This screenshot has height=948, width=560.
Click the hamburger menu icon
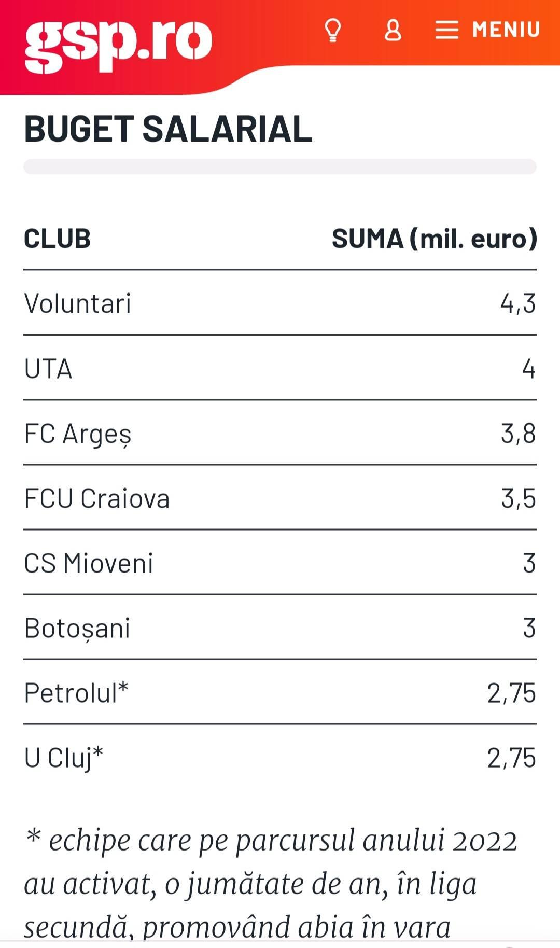point(446,30)
